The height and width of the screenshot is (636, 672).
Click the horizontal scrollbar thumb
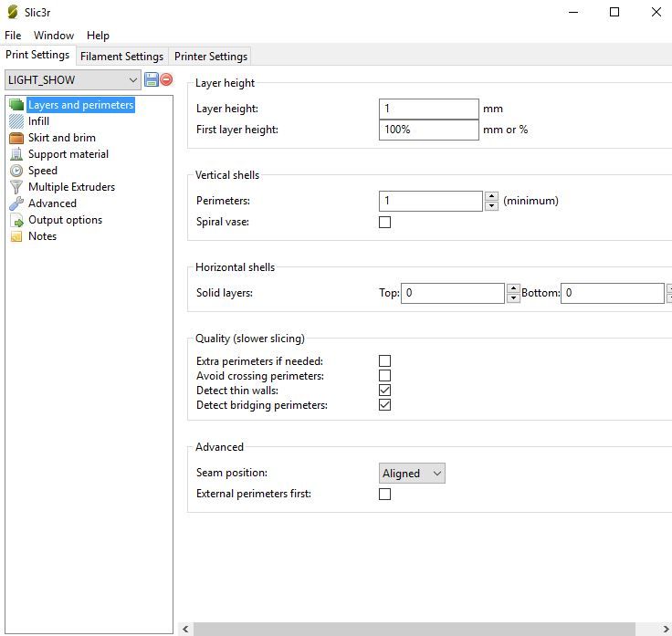(414, 629)
